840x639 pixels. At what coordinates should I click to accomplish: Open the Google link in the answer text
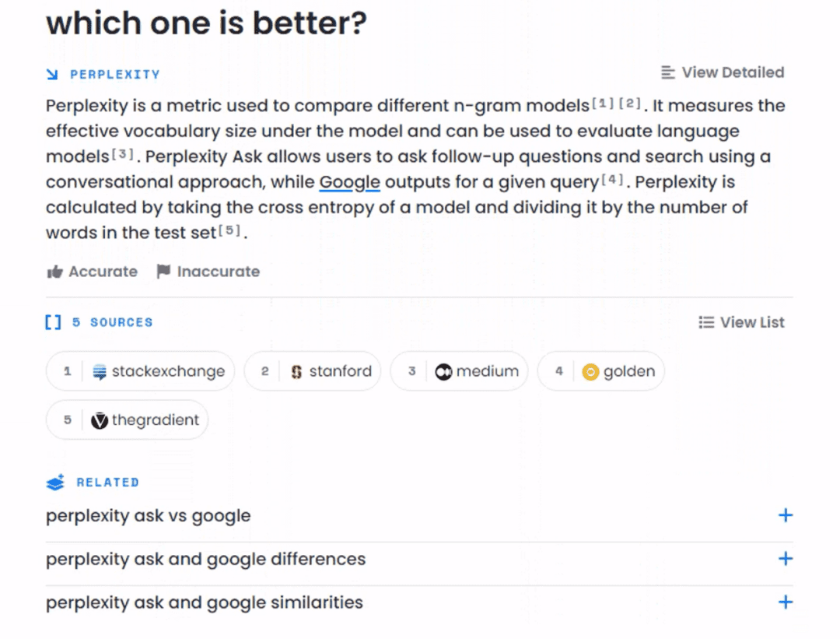coord(348,182)
